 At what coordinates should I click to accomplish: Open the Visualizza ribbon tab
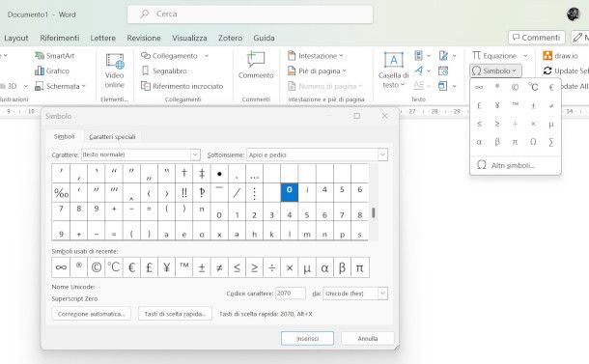coord(189,38)
